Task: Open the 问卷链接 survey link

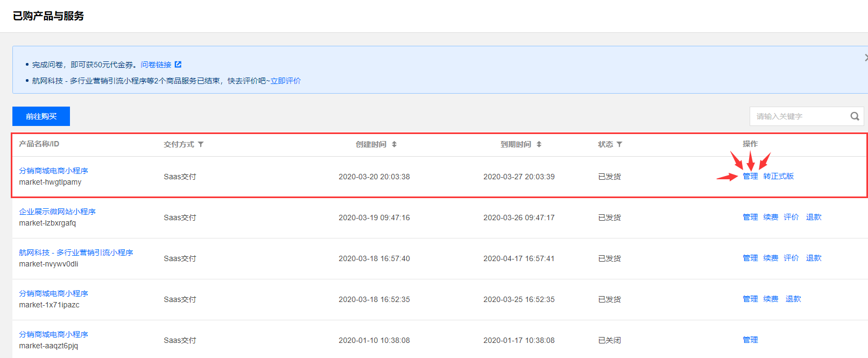Action: coord(156,65)
